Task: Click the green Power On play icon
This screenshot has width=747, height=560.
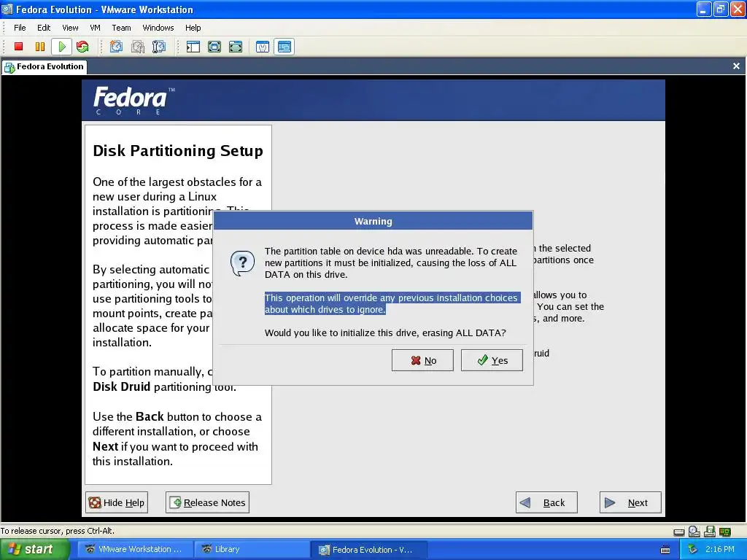Action: click(x=62, y=47)
